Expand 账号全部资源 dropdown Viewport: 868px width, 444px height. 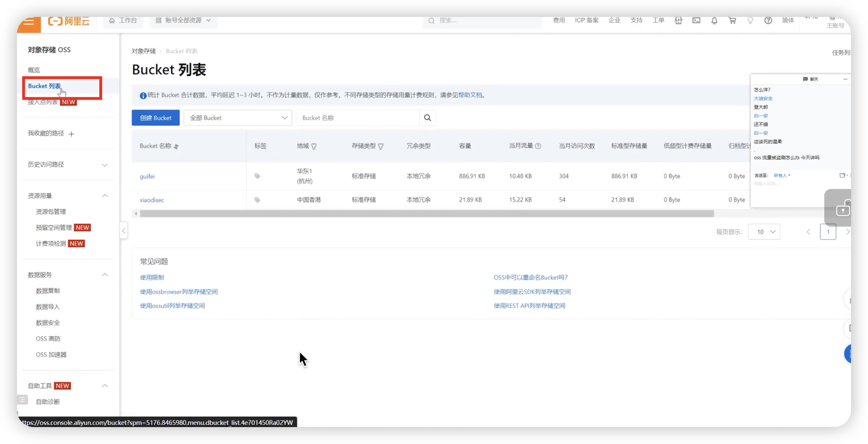point(183,21)
